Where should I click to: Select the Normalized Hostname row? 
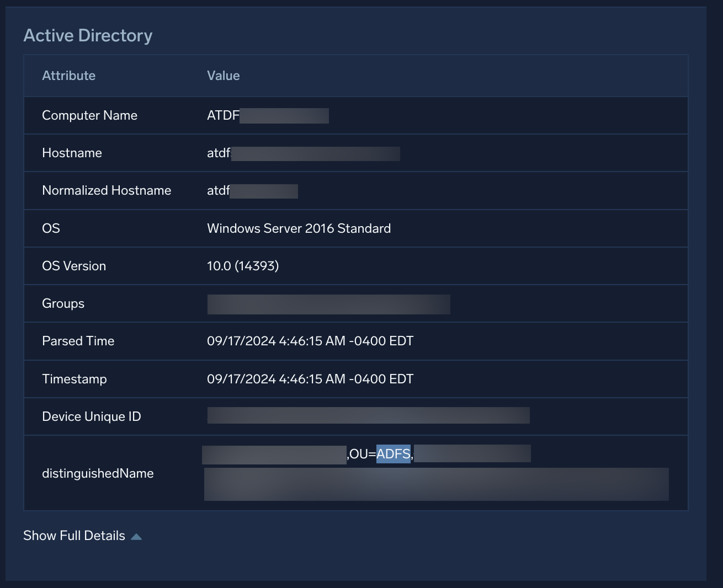click(x=107, y=190)
